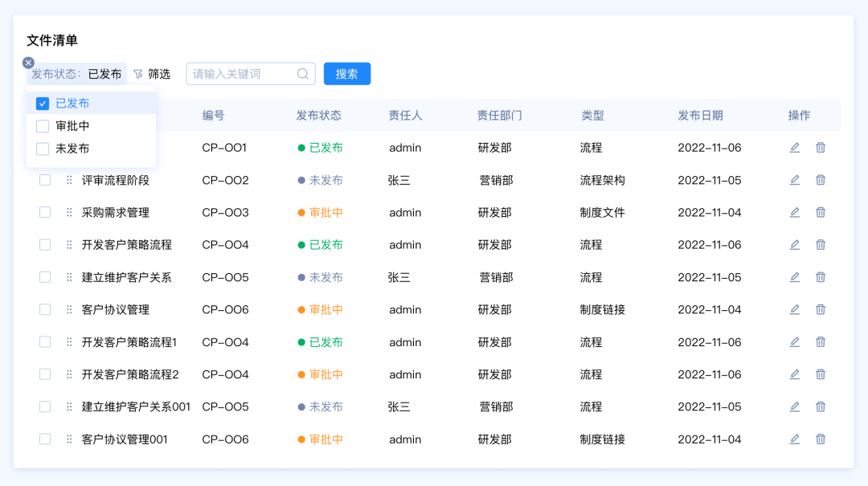This screenshot has height=486, width=868.
Task: Click the delete icon for 采购需求管理 row
Action: pyautogui.click(x=821, y=212)
